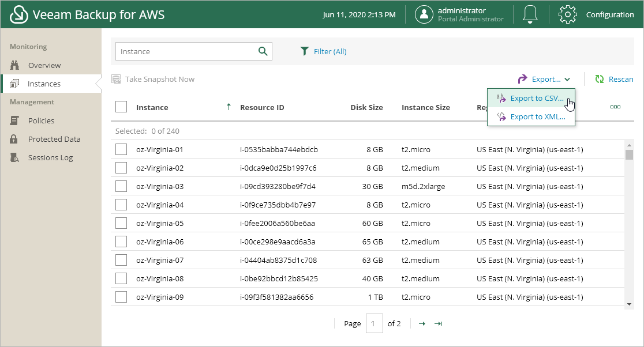Viewport: 644px width, 347px height.
Task: Click the 1 TB disk size cell
Action: coord(376,297)
